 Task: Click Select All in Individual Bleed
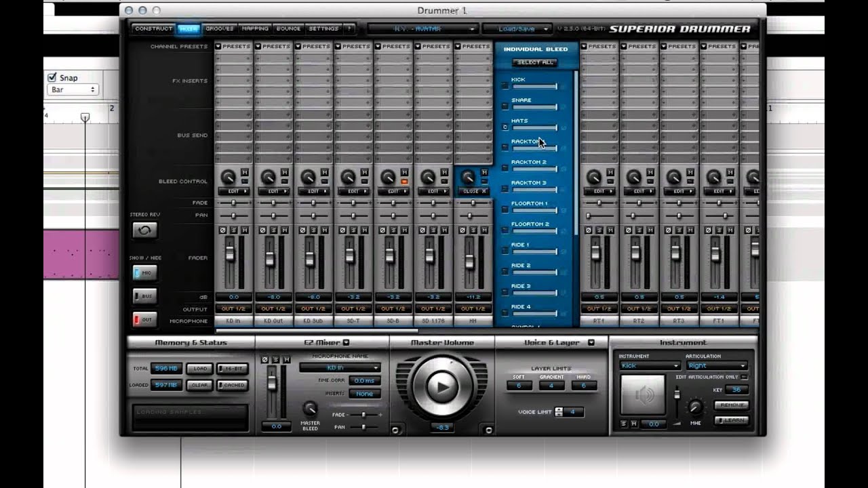536,62
